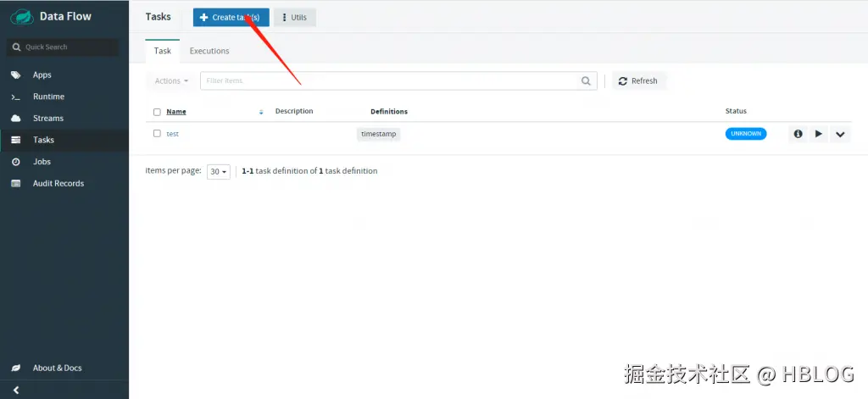The height and width of the screenshot is (399, 868).
Task: Open the items per page dropdown
Action: tap(219, 172)
